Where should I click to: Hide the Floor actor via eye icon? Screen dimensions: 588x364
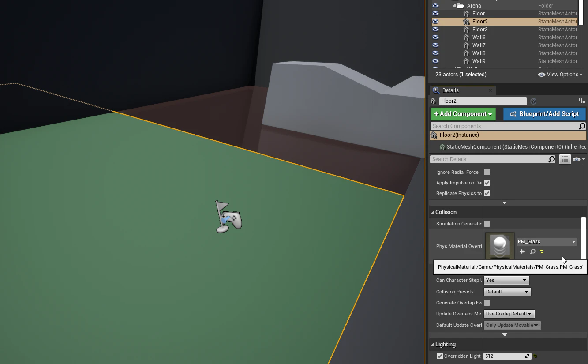point(435,14)
